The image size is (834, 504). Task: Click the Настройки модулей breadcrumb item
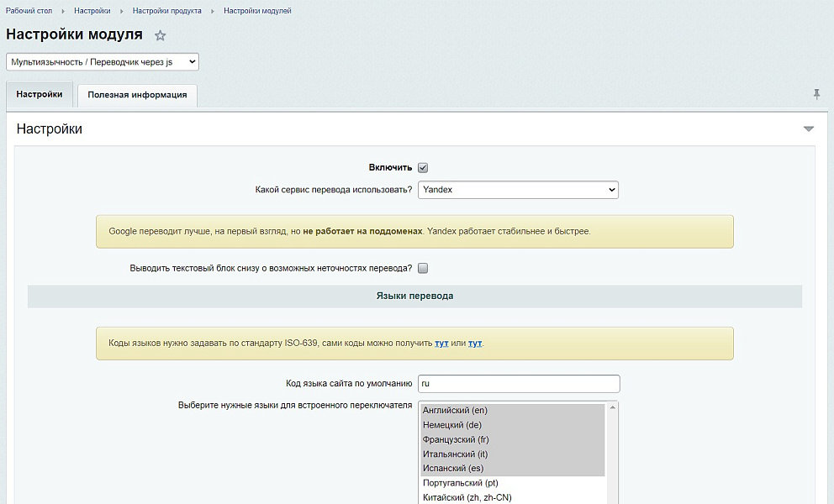point(257,11)
